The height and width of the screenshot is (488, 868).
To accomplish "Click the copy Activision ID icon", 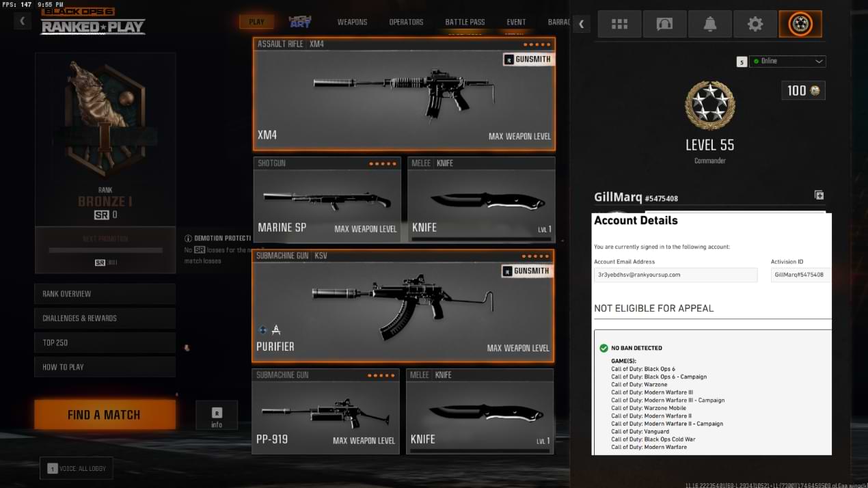I will tap(819, 195).
